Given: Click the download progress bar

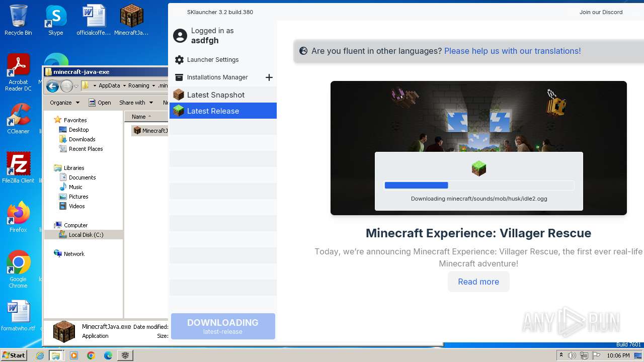Looking at the screenshot, I should coord(479,185).
